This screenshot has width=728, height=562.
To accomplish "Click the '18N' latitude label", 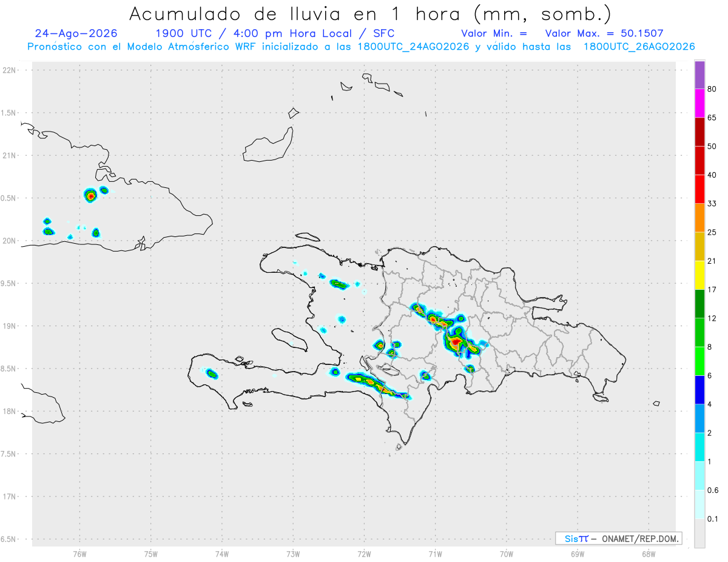I will pyautogui.click(x=10, y=411).
